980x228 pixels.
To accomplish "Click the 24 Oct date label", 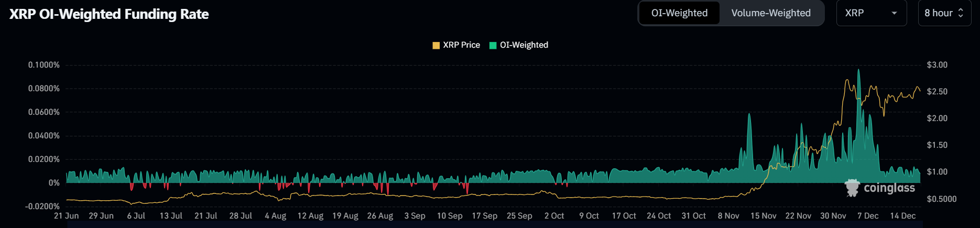I will point(659,216).
